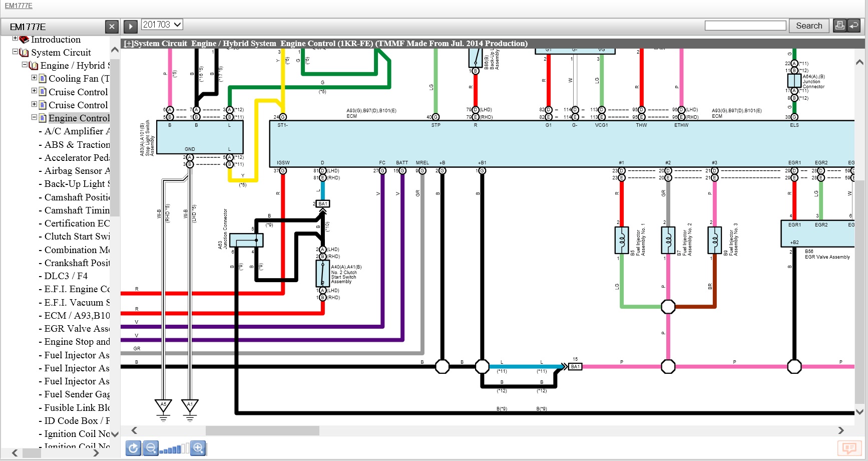Viewport: 868px width, 461px height.
Task: Open Fuel Sender Gauge entry
Action: tap(77, 394)
